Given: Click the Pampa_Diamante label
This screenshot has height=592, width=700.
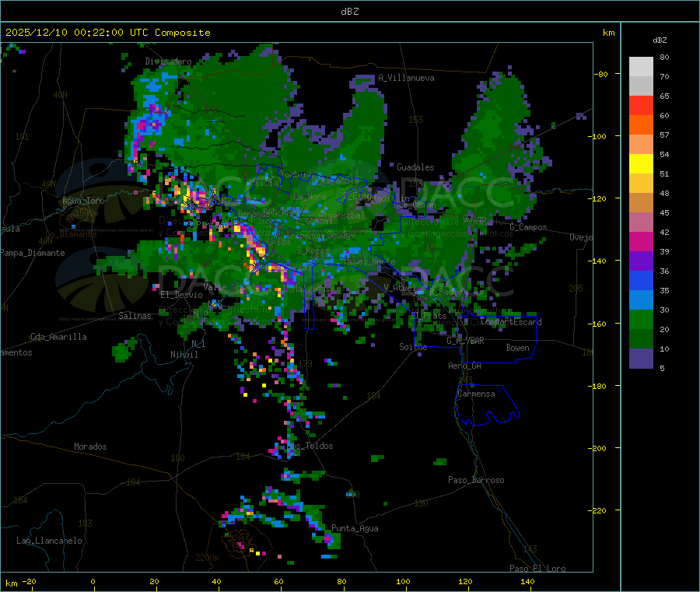Looking at the screenshot, I should [33, 253].
